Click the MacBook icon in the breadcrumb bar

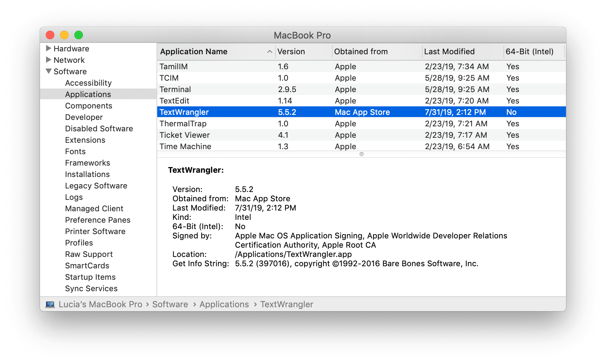[50, 304]
